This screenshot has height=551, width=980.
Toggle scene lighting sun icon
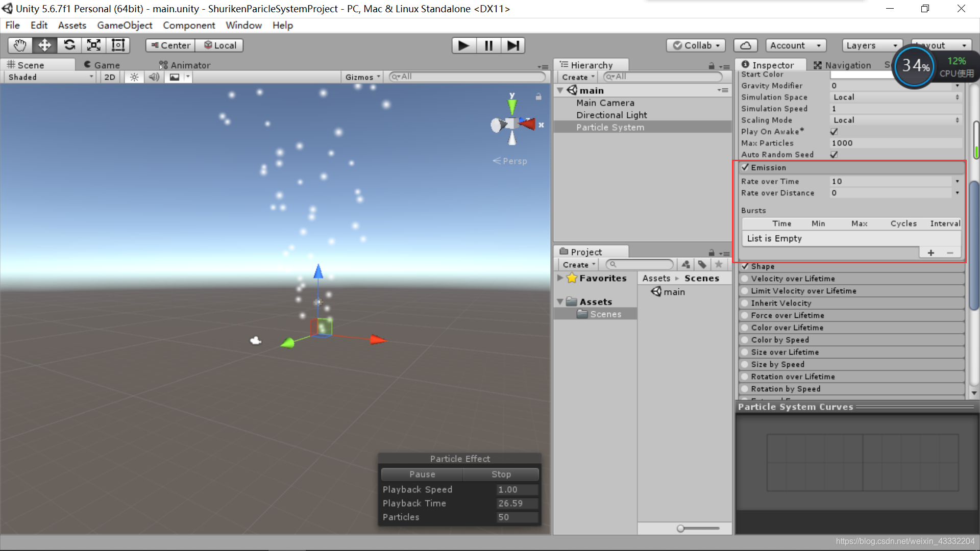click(x=134, y=77)
